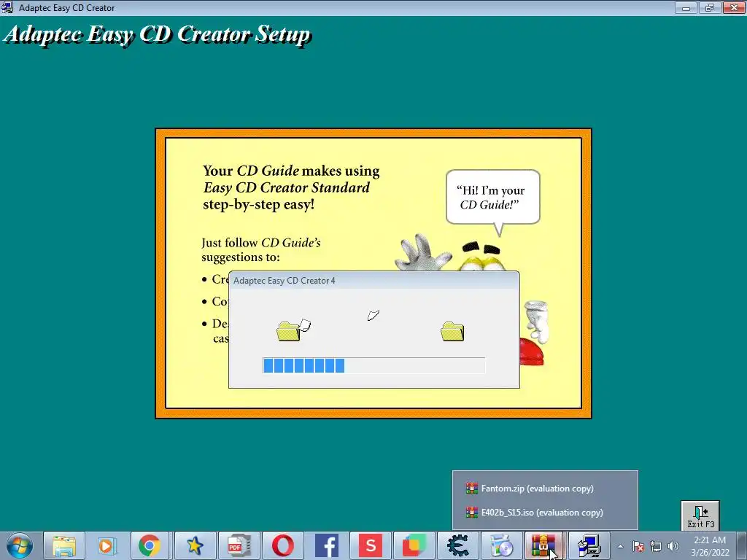Close the Adaptec Easy CD Creator window
The image size is (747, 560).
point(734,7)
